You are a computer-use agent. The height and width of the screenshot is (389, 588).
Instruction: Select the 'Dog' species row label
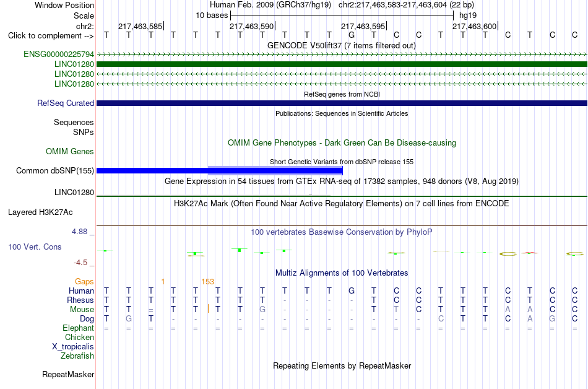click(87, 319)
